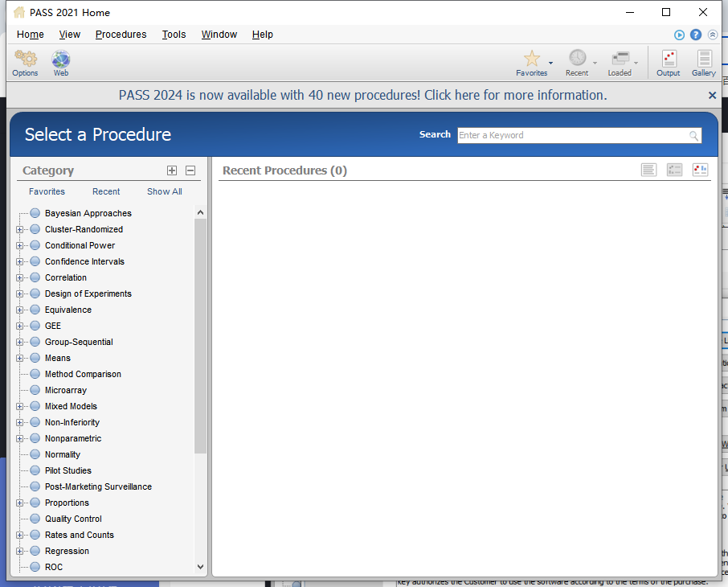Click the search magnifier icon

click(693, 136)
